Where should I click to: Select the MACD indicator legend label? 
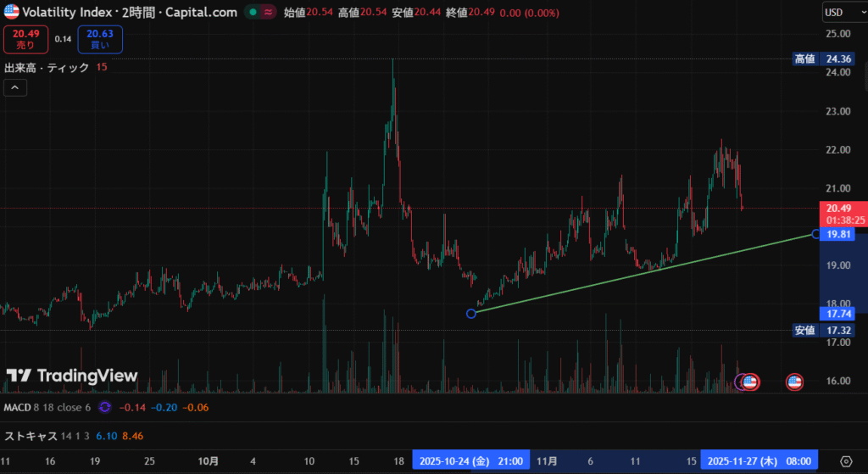pyautogui.click(x=18, y=408)
